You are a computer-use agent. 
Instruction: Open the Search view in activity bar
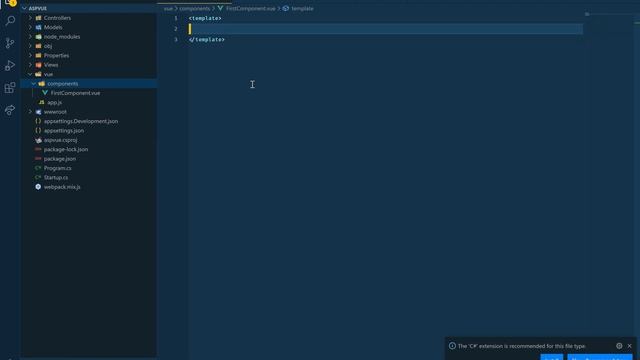coord(10,21)
